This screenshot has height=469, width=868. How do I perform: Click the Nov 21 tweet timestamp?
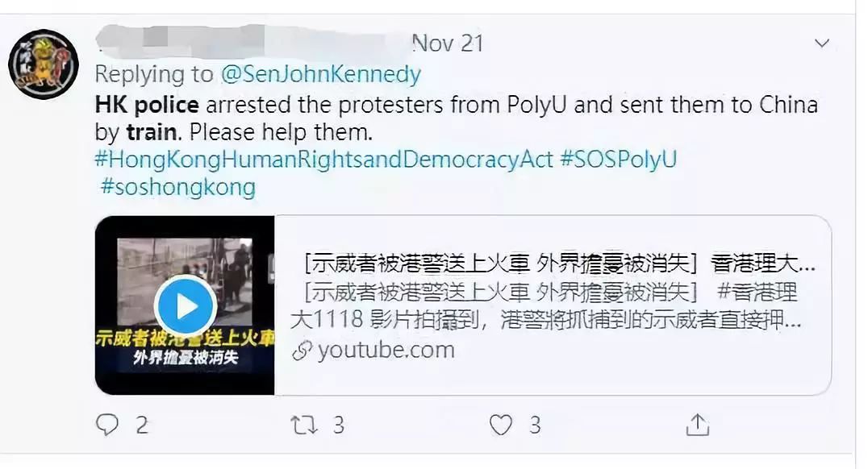coord(448,44)
